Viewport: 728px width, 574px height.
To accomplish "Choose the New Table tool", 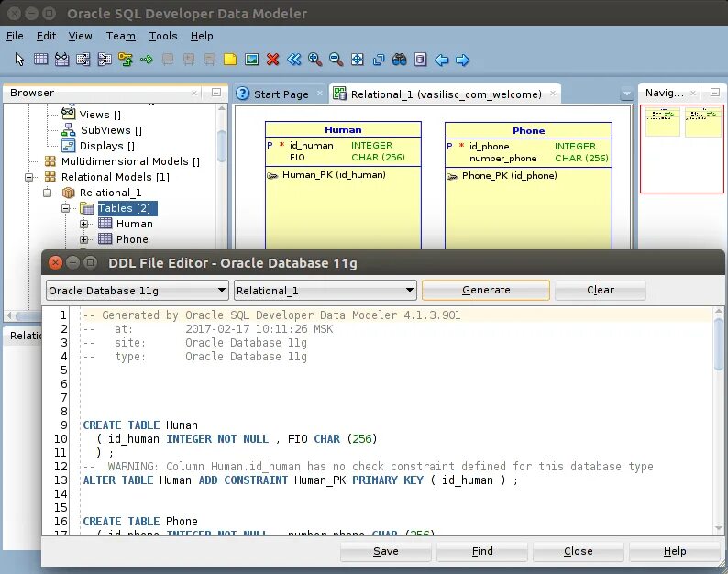I will click(41, 60).
